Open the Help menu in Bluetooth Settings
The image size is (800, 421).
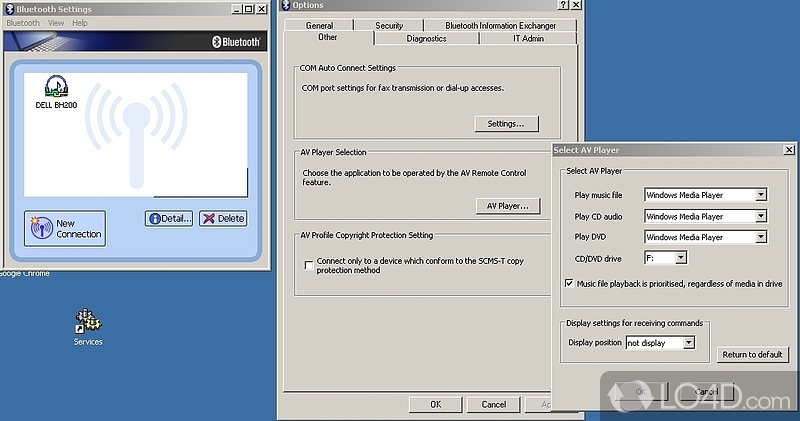tap(80, 23)
